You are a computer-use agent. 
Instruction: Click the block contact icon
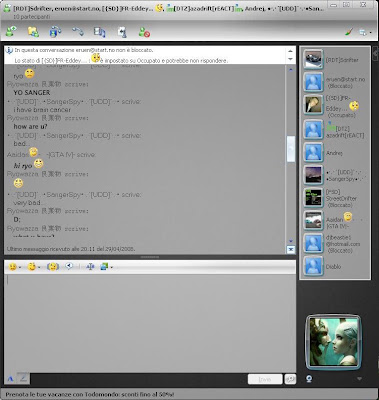coord(144,32)
